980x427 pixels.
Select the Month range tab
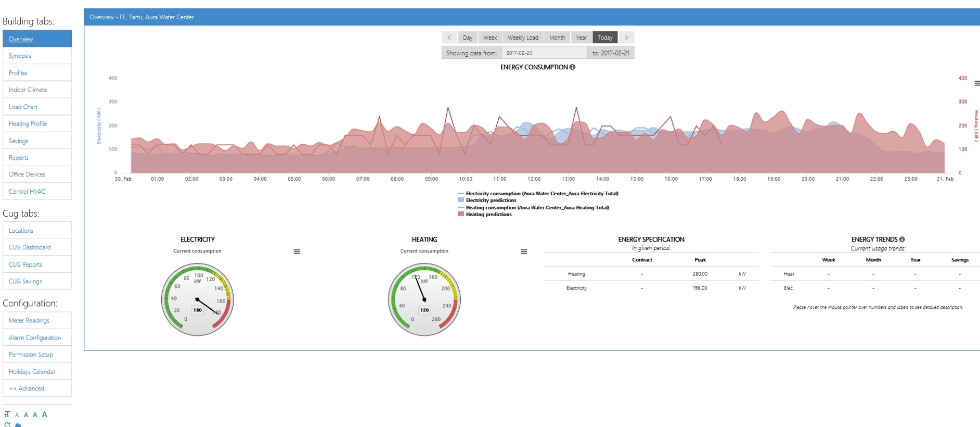(x=557, y=37)
